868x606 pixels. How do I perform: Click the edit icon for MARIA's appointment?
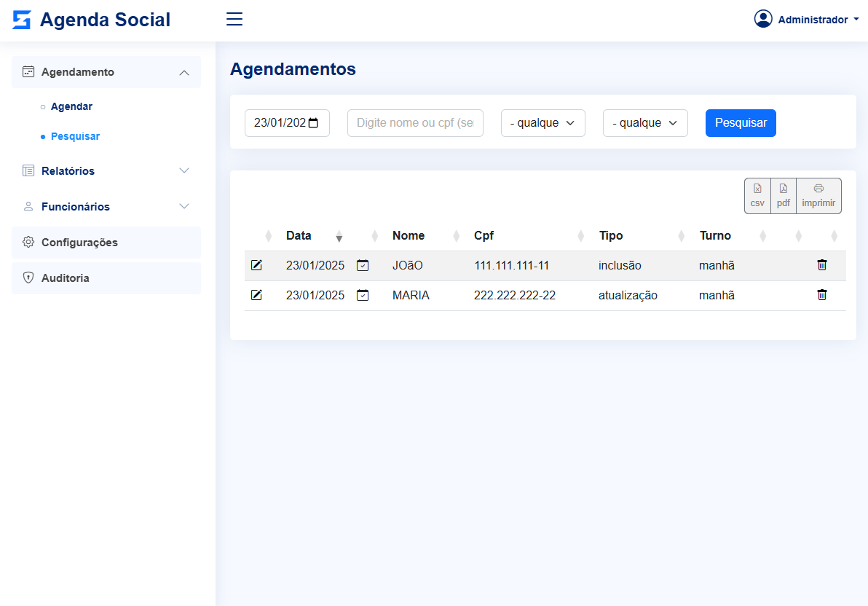256,295
